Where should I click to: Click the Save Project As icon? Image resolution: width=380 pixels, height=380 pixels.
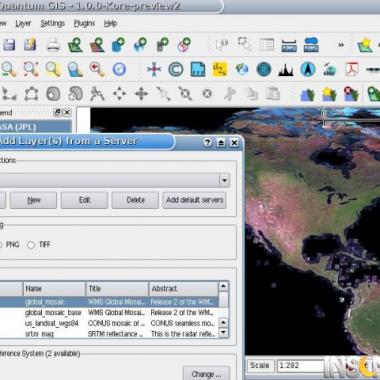click(x=30, y=44)
